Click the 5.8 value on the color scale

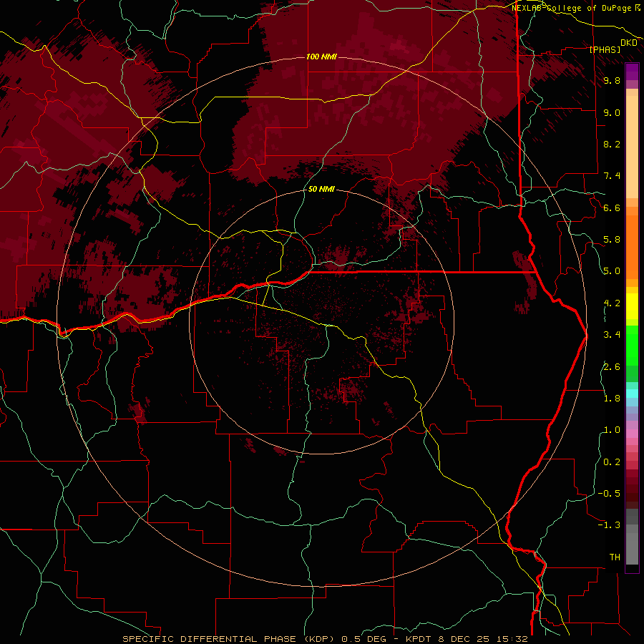[612, 240]
